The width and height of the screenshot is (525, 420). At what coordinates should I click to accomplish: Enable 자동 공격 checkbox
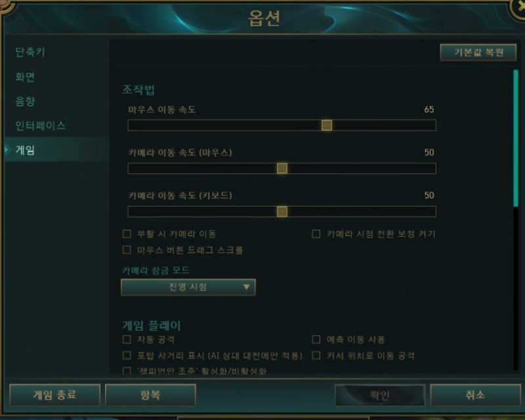coord(127,340)
